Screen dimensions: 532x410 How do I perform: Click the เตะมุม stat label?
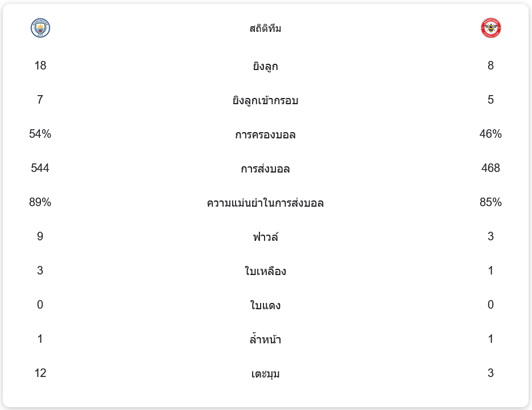(265, 374)
